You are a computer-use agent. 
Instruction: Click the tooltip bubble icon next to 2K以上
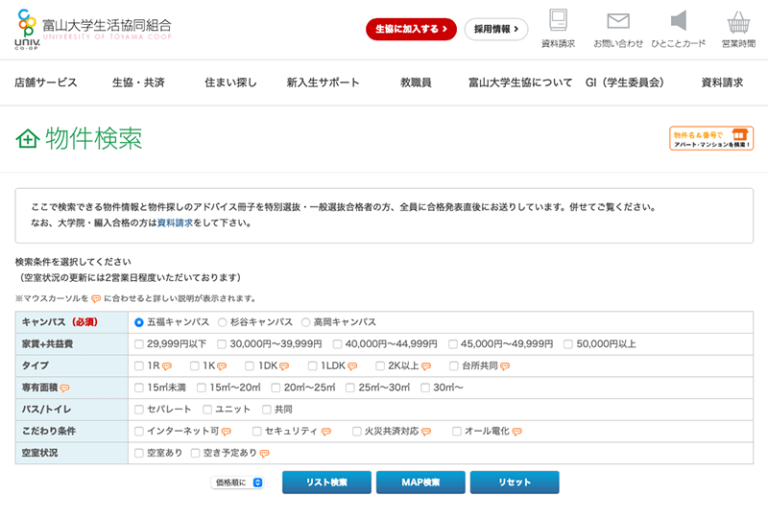pyautogui.click(x=426, y=366)
